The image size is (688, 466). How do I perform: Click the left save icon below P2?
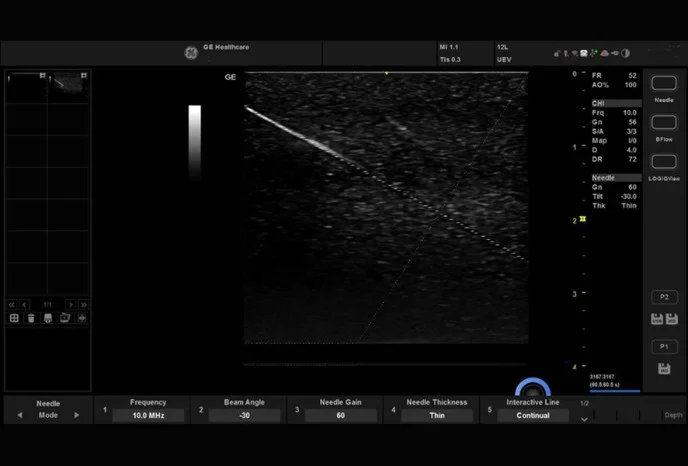657,319
